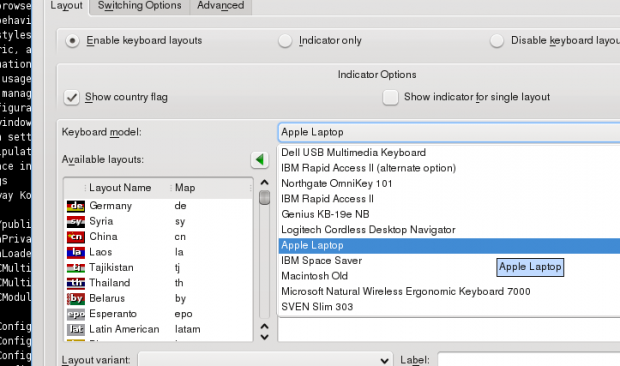Viewport: 620px width, 366px height.
Task: Open the Advanced tab
Action: click(x=221, y=6)
